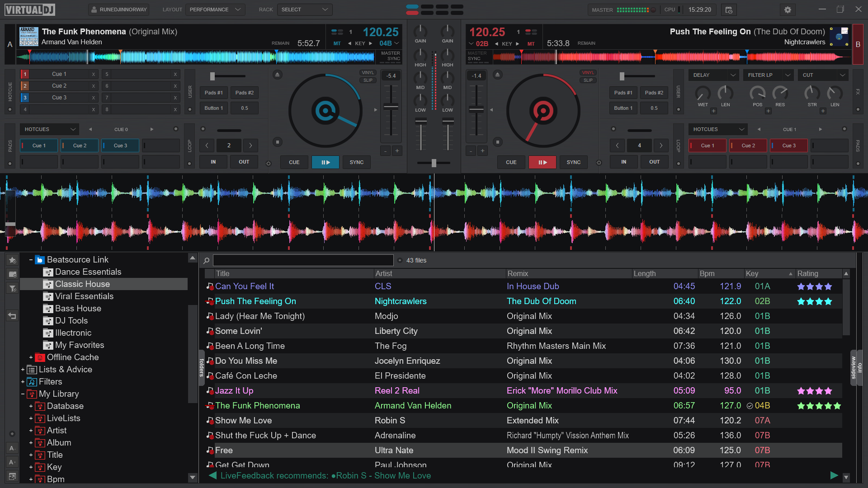Trigger Cue 2 pad on deck A
The image size is (868, 488).
80,145
